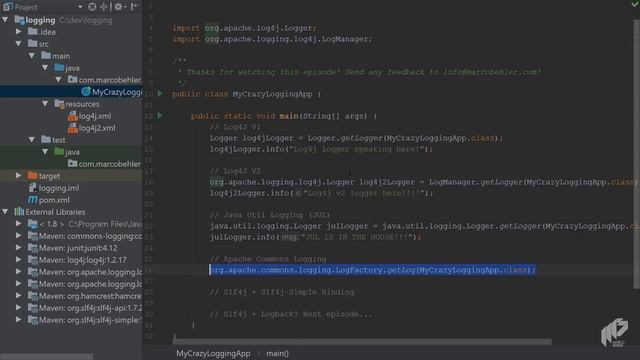Screen dimensions: 640x360
Task: Expand Maven: junit:junit:4.12 library
Action: click(19, 248)
